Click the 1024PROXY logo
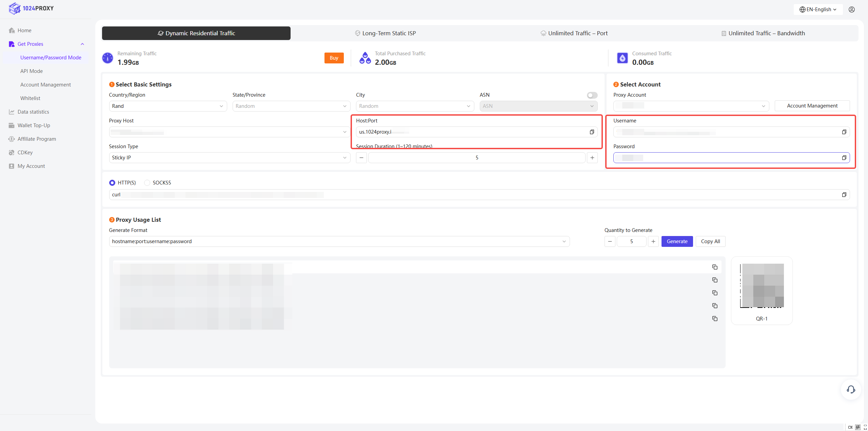This screenshot has height=431, width=868. (31, 8)
